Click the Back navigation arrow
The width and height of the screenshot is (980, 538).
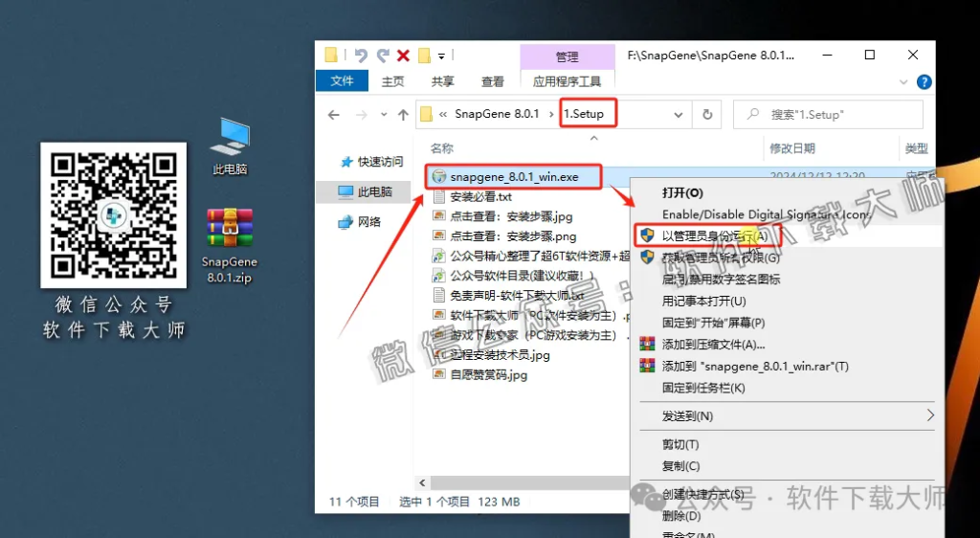(334, 115)
